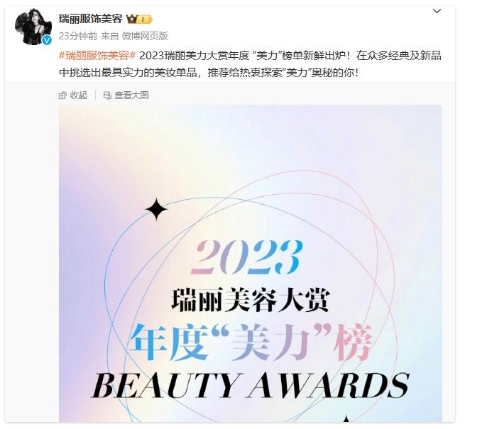
Task: Click the level 1 membership badge
Action: pyautogui.click(x=145, y=20)
